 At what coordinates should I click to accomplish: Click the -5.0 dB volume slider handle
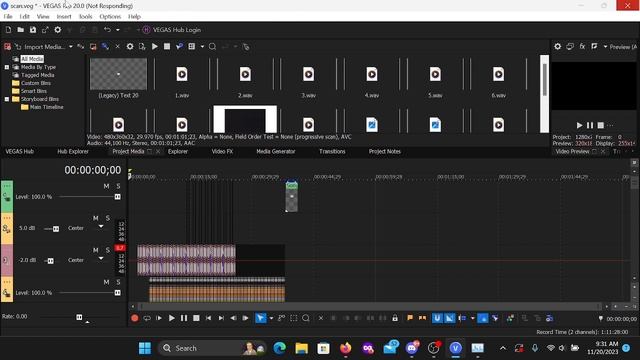(56, 229)
